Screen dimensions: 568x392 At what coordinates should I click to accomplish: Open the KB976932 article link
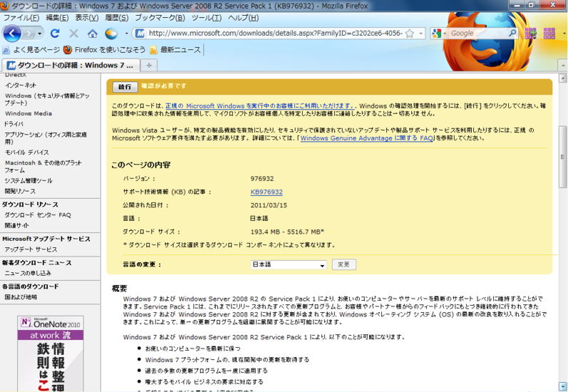coord(267,192)
